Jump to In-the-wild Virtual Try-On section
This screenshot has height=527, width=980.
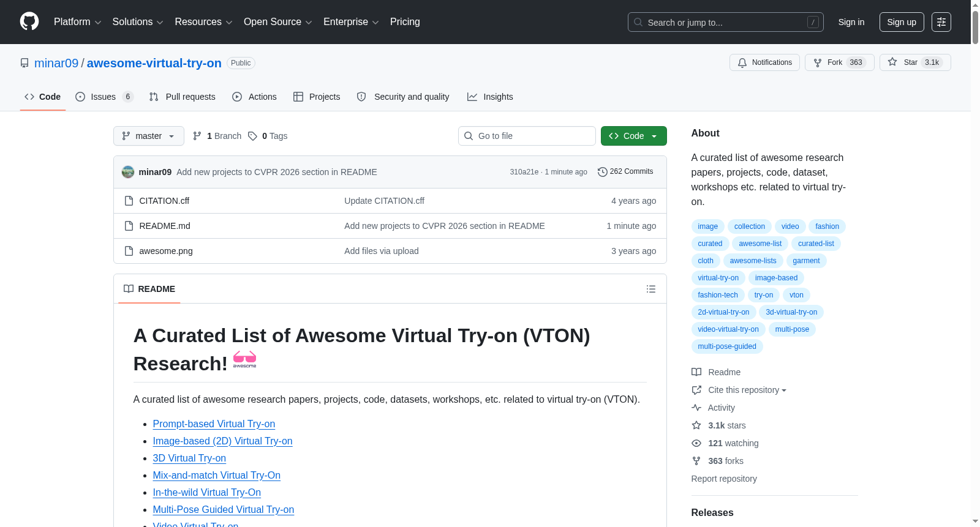[207, 492]
